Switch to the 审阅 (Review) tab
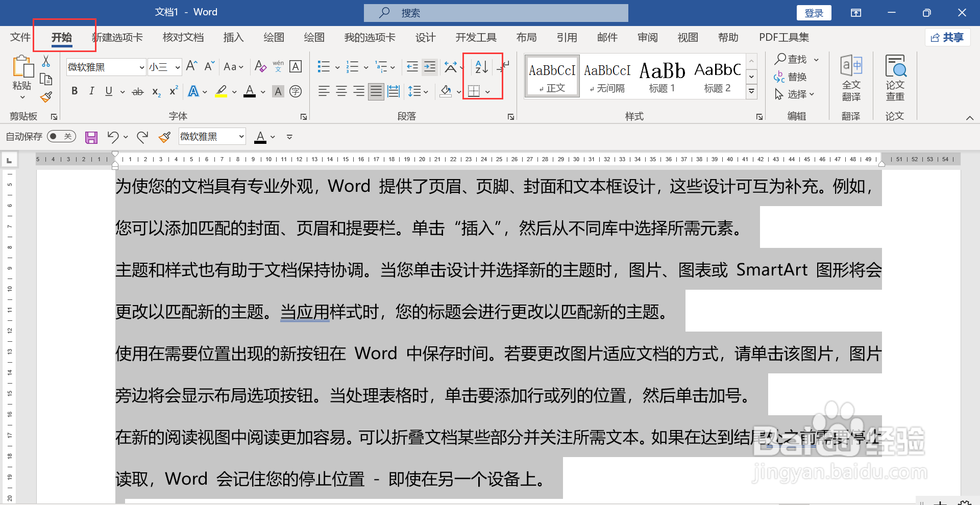The height and width of the screenshot is (505, 980). click(x=648, y=37)
